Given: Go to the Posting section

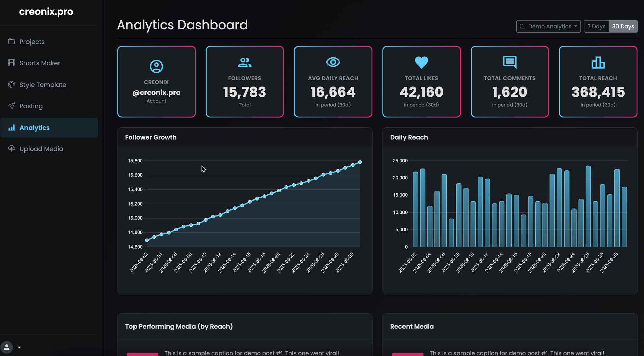Looking at the screenshot, I should point(31,106).
